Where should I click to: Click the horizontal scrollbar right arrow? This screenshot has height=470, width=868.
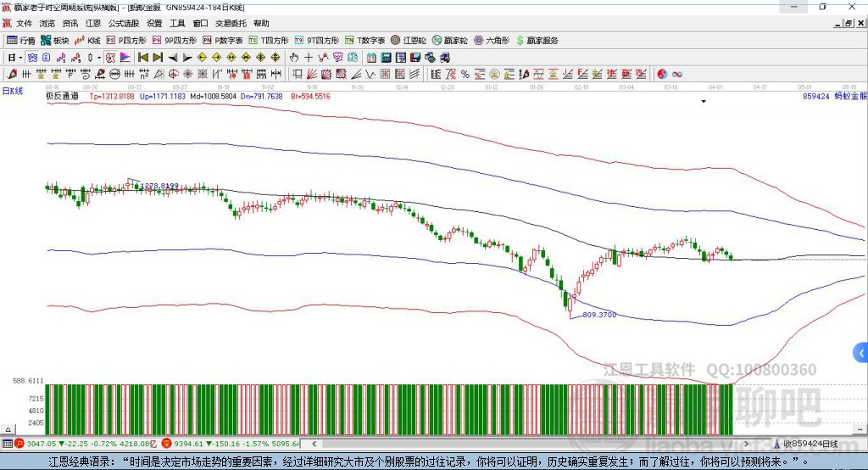pyautogui.click(x=746, y=444)
